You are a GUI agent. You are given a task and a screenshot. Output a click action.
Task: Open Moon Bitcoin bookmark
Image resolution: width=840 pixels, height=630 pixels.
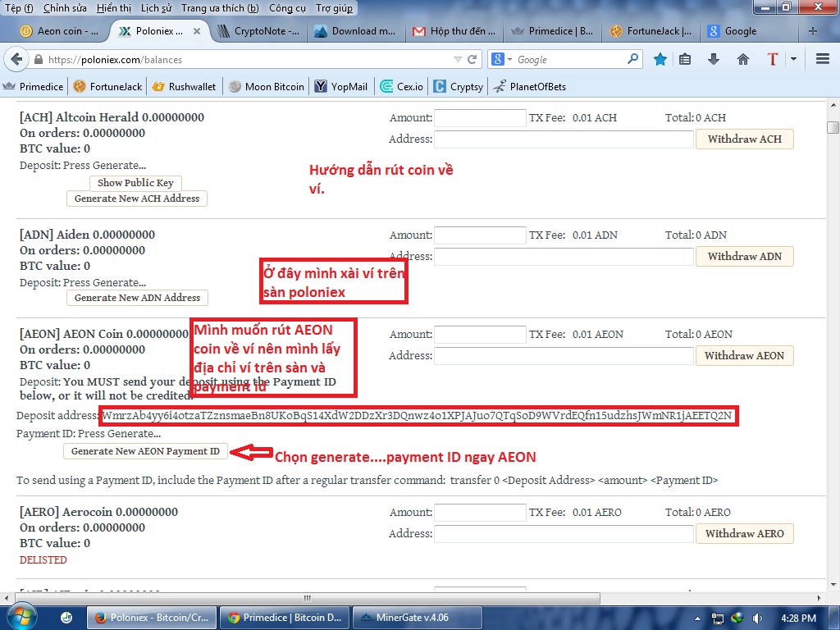pyautogui.click(x=267, y=86)
